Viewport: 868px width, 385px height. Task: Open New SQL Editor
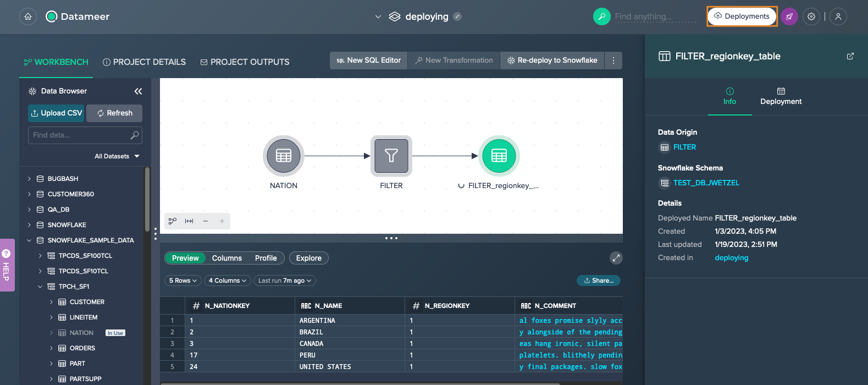(x=368, y=61)
